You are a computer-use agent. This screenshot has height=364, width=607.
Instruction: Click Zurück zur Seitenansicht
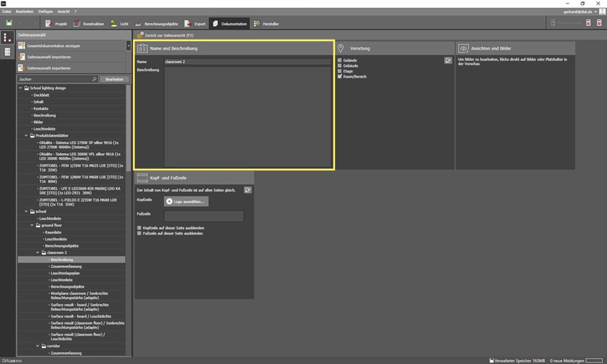click(x=168, y=36)
